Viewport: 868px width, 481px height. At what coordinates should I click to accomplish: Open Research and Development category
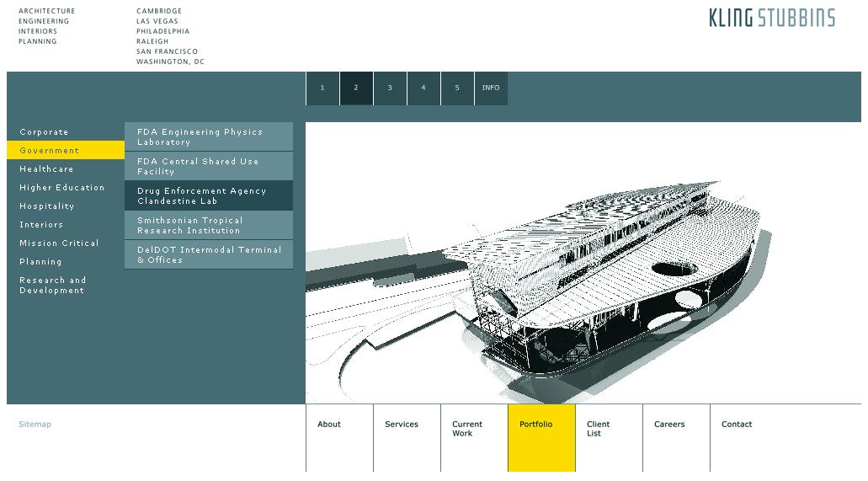53,286
